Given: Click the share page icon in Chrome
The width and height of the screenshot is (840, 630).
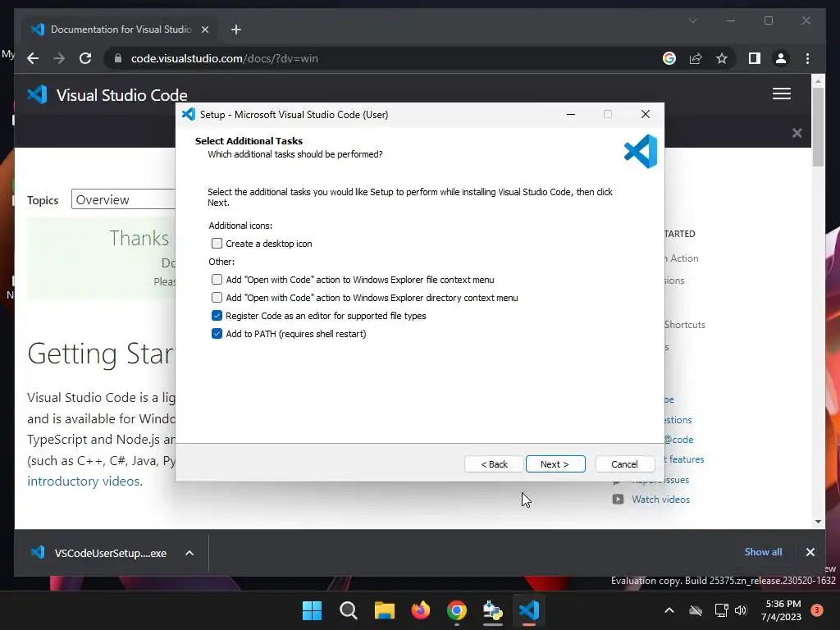Looking at the screenshot, I should [x=696, y=58].
